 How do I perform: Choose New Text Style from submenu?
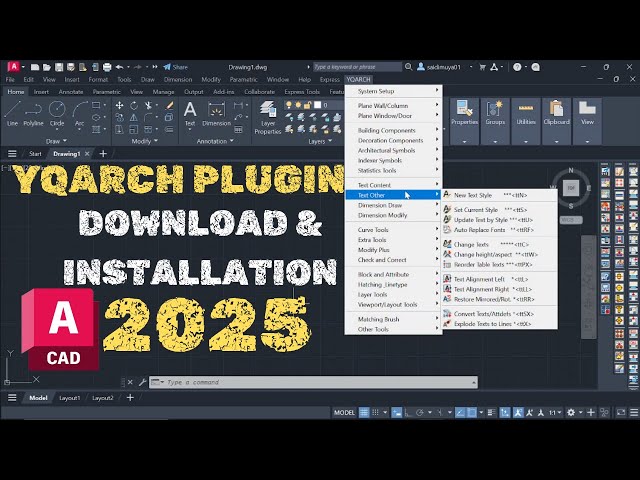(x=500, y=195)
